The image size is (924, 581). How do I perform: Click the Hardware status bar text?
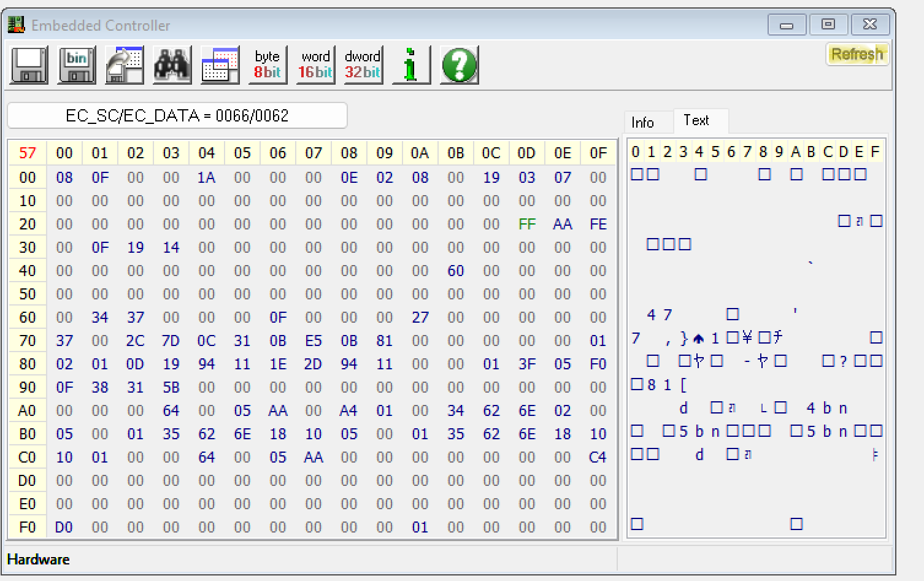(x=38, y=560)
